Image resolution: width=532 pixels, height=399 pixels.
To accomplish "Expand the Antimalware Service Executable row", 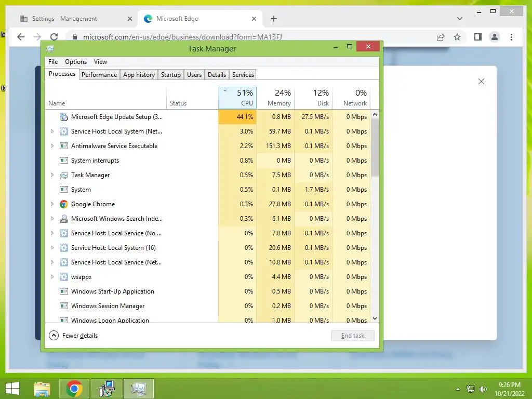I will [x=52, y=146].
